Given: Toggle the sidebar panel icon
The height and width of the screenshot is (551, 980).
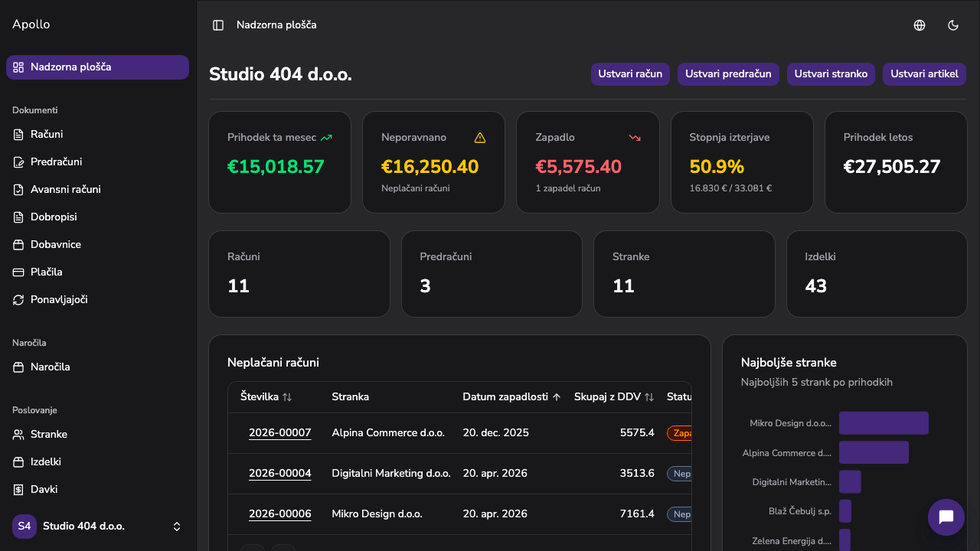Looking at the screenshot, I should 218,25.
